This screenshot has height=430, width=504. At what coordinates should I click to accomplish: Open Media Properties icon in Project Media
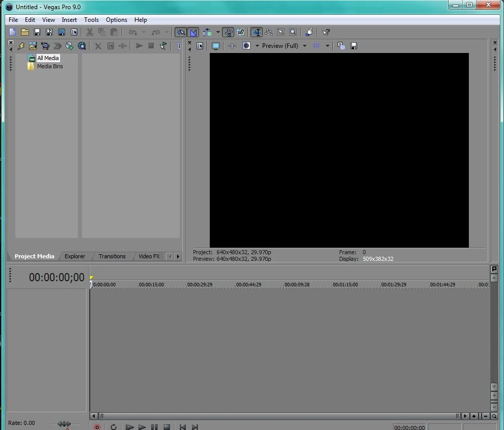tap(110, 46)
